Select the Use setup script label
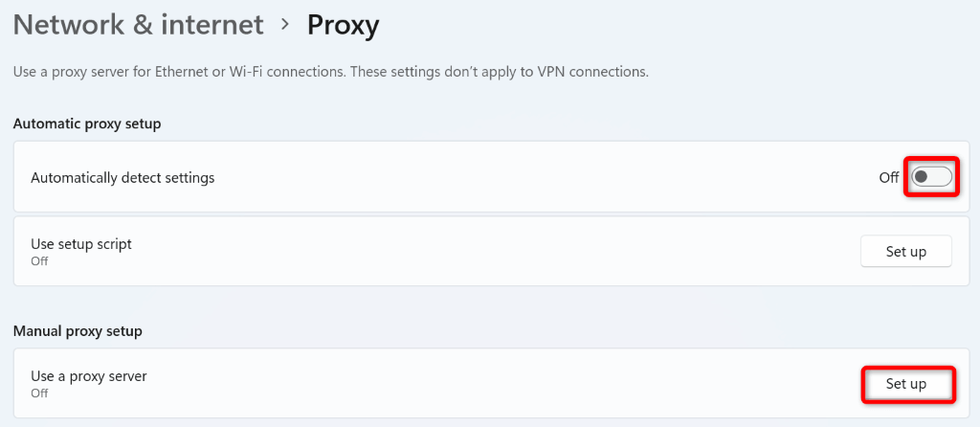Image resolution: width=980 pixels, height=427 pixels. point(81,244)
